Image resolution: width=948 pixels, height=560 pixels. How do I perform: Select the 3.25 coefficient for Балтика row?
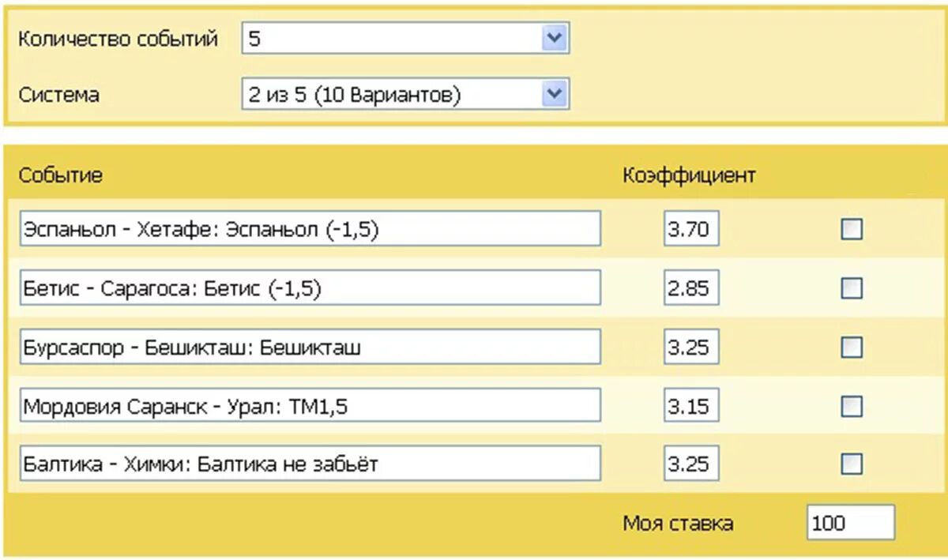(691, 463)
